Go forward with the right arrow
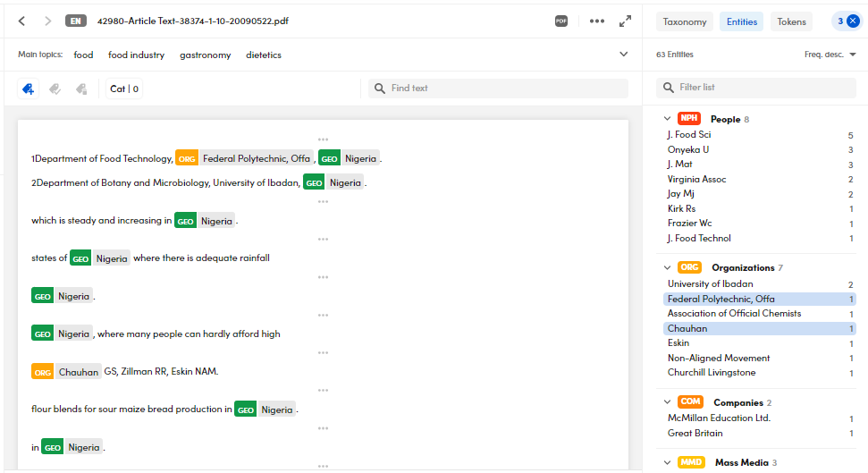 click(47, 21)
